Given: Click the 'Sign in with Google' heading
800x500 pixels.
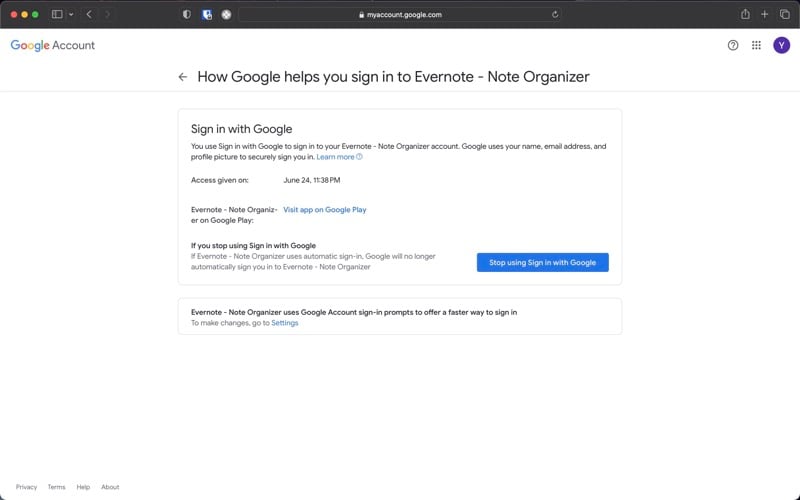Looking at the screenshot, I should point(241,129).
